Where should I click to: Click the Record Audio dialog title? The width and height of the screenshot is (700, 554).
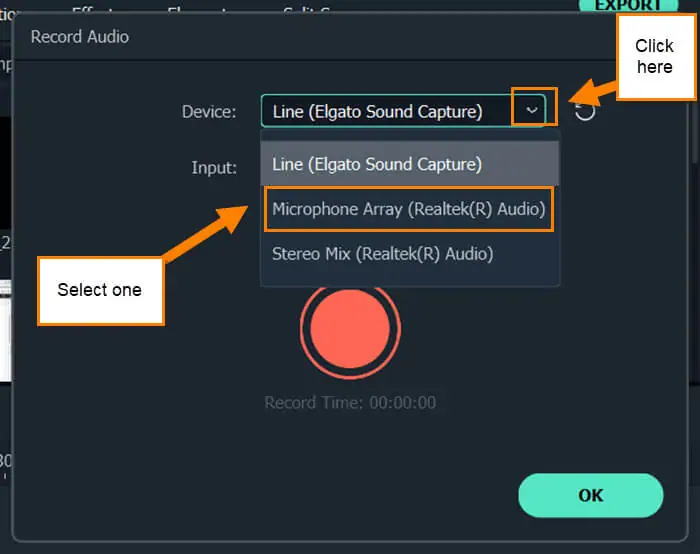point(80,37)
